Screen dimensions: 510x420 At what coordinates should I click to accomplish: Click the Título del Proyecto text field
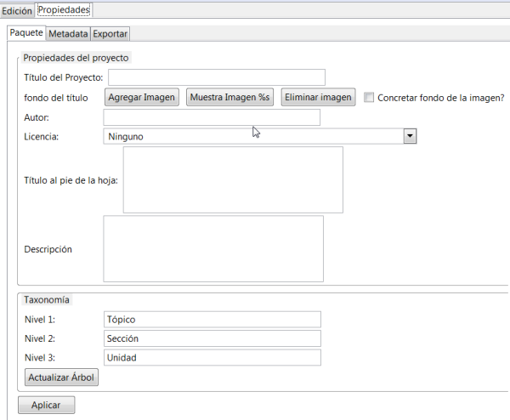click(216, 78)
